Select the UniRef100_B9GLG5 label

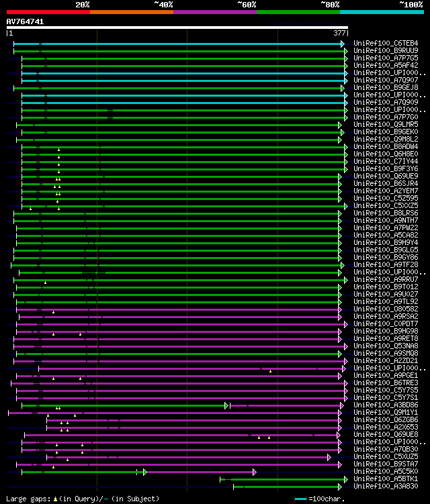pos(386,250)
